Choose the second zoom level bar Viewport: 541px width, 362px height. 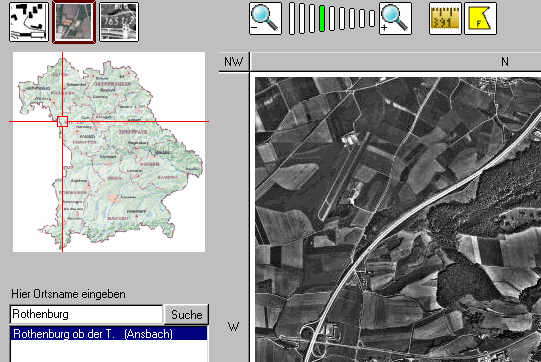(x=302, y=19)
